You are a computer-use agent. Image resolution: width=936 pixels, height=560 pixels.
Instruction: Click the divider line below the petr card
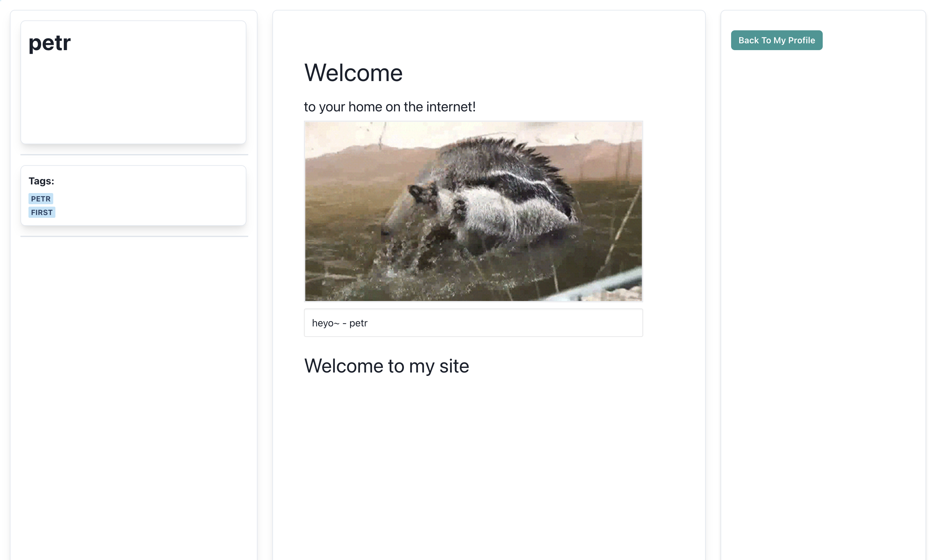click(x=134, y=155)
